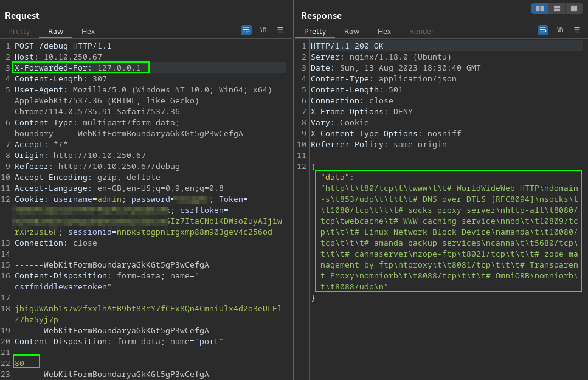Screen dimensions: 588x380
Task: Click the 'Host: 10.10.250.67' header line
Action: [x=58, y=57]
